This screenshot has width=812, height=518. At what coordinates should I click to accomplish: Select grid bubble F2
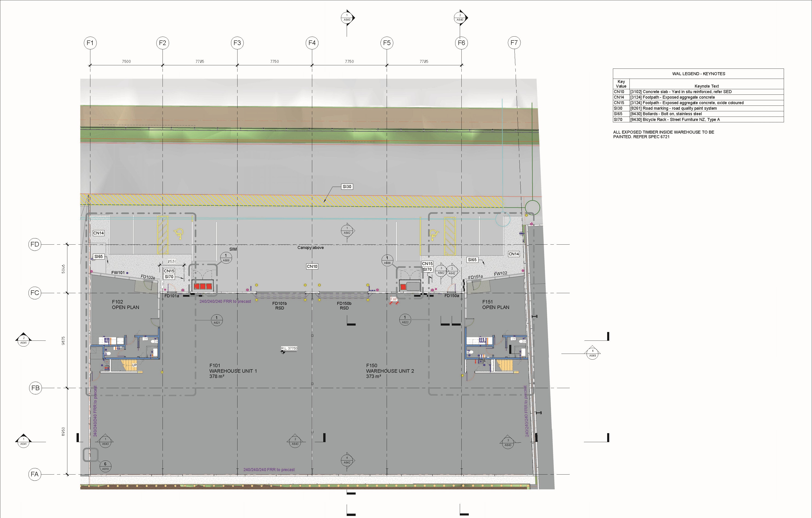pyautogui.click(x=163, y=43)
